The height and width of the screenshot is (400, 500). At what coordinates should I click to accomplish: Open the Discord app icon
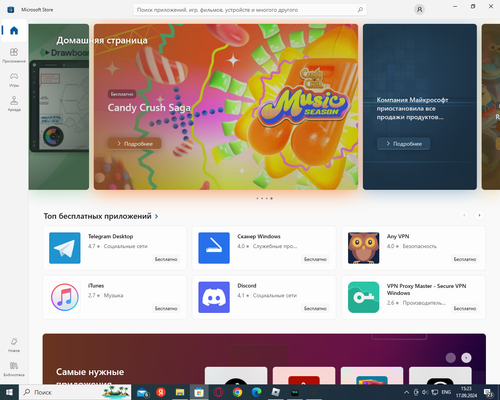[x=214, y=297]
